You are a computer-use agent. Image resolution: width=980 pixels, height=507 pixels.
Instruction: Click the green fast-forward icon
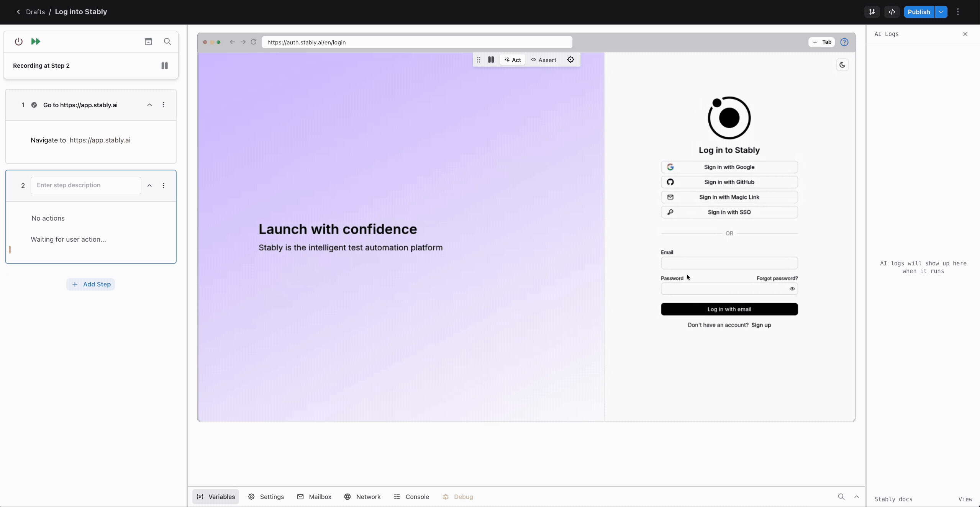coord(36,41)
